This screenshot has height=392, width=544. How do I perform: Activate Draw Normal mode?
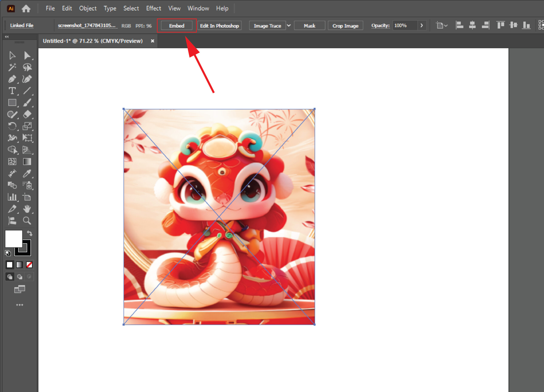coord(10,277)
